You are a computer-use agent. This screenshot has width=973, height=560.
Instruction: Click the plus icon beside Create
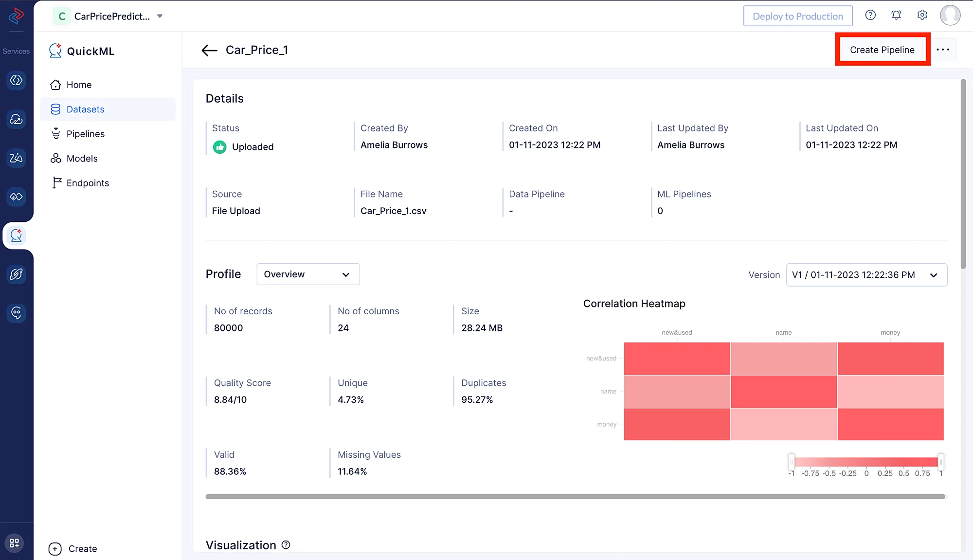coord(55,549)
